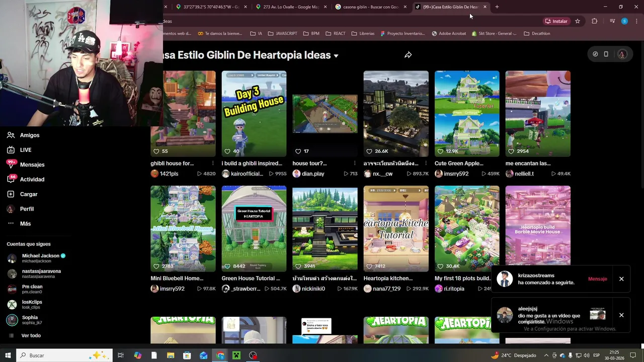The width and height of the screenshot is (644, 362).
Task: Expand the Casa Estilo Giblin title dropdown
Action: [336, 56]
